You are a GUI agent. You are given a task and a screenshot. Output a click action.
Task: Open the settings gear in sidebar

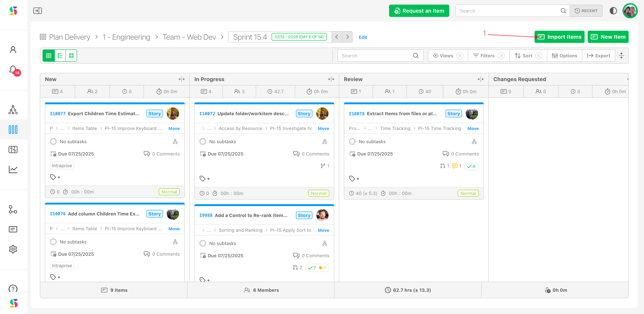13,249
